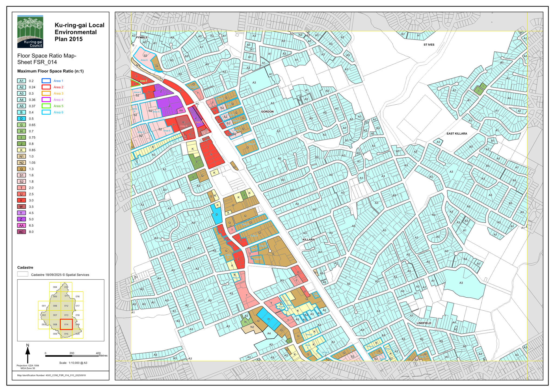Open sheet 013 in the index map
The height and width of the screenshot is (392, 555).
(66, 315)
